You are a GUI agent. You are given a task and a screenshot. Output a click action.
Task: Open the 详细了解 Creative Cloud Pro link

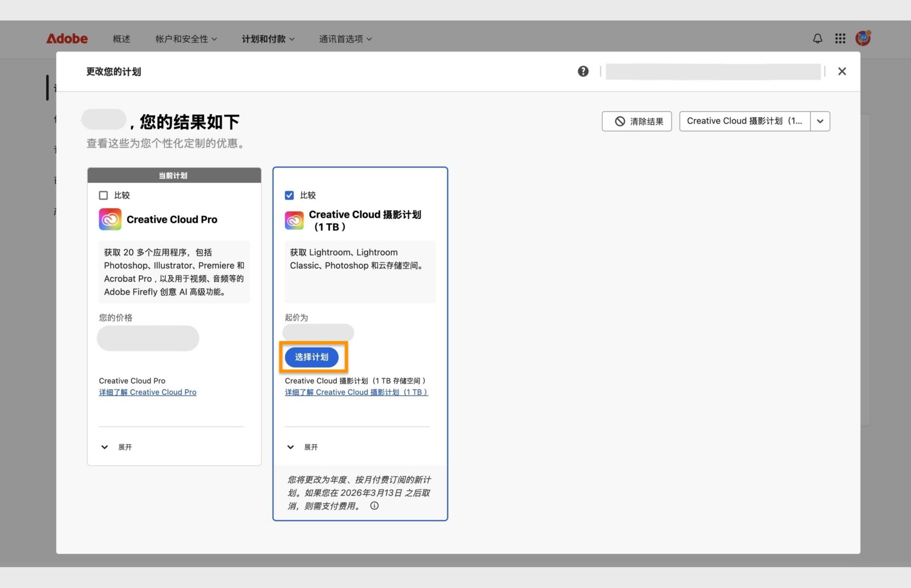(148, 392)
